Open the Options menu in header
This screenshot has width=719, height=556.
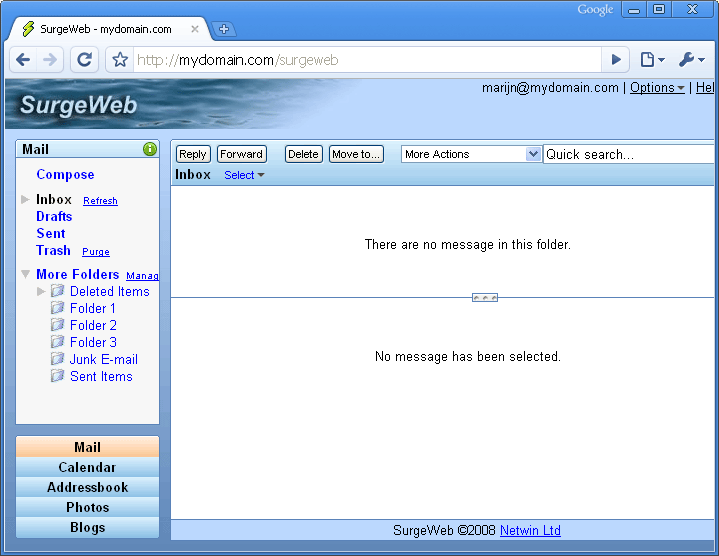coord(657,88)
